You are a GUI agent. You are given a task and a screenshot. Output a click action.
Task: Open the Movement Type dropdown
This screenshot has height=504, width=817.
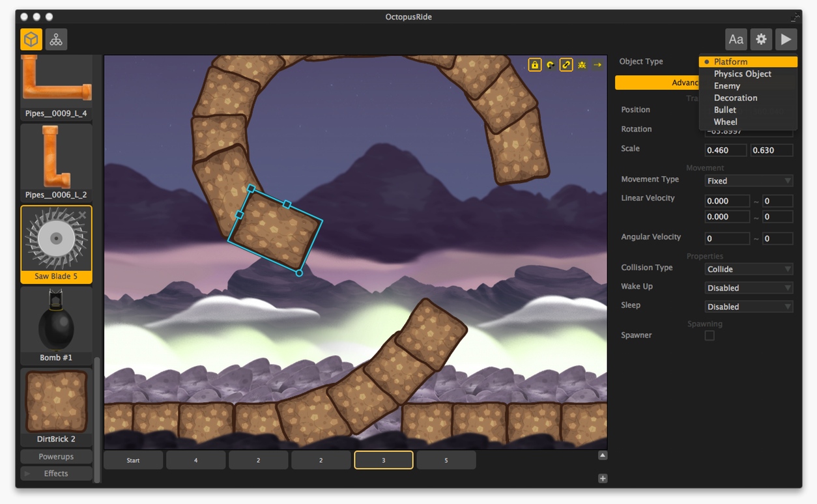[749, 181]
